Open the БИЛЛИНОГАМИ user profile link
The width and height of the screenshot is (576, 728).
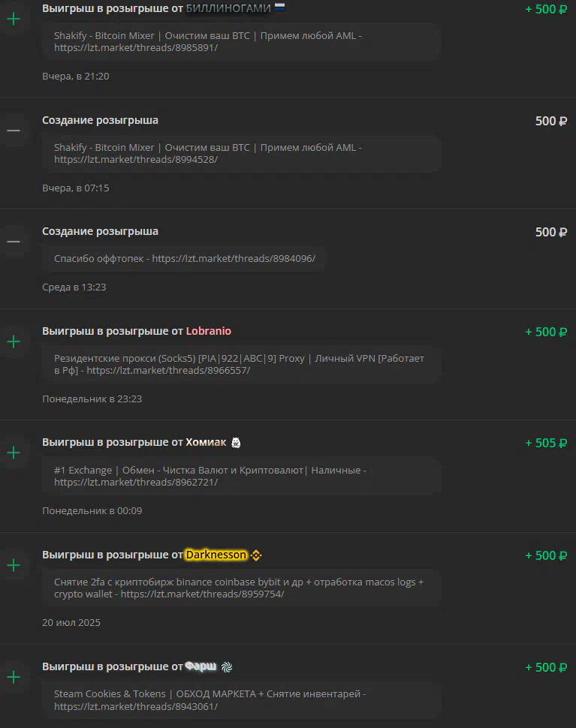[x=228, y=8]
